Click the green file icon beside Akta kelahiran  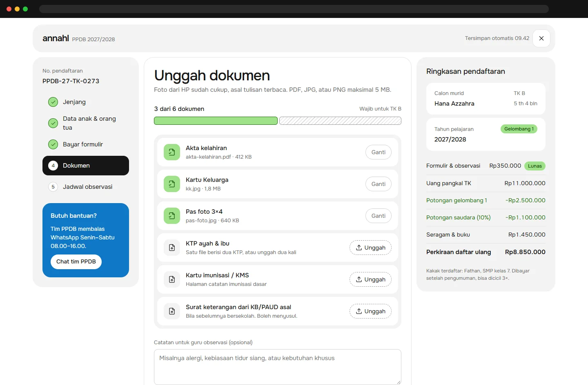point(172,152)
